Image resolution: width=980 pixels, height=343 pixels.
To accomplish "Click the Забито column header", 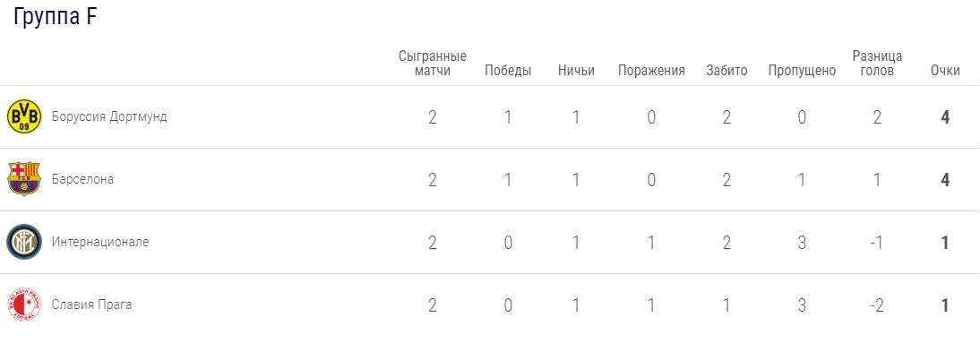I will tap(726, 71).
